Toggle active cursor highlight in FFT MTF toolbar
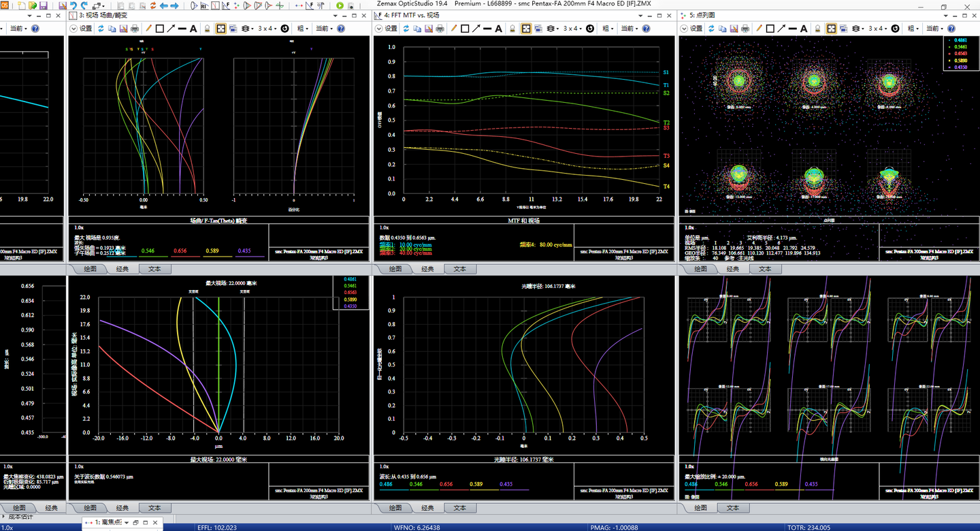980x531 pixels. (x=526, y=29)
